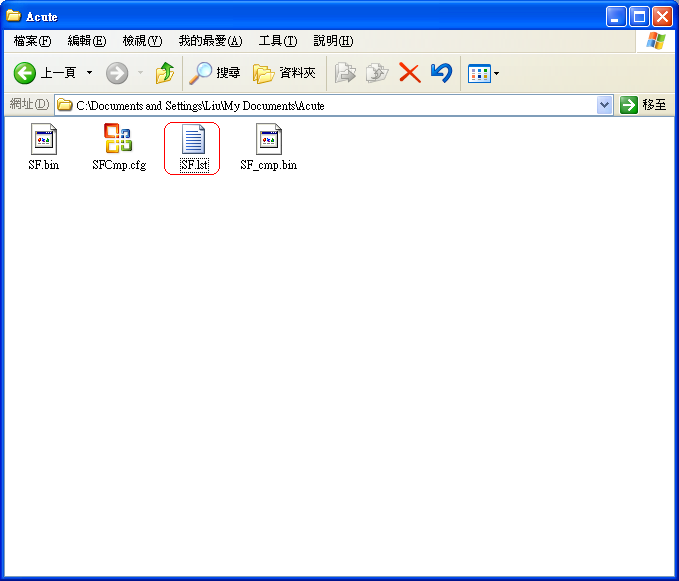Click the Acute folder icon in title bar
679x581 pixels.
click(13, 16)
